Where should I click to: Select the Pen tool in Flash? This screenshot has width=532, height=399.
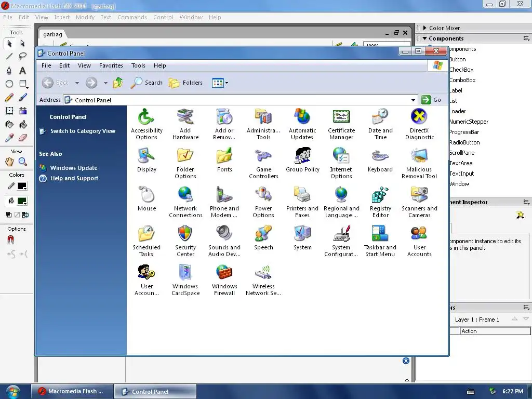point(9,70)
